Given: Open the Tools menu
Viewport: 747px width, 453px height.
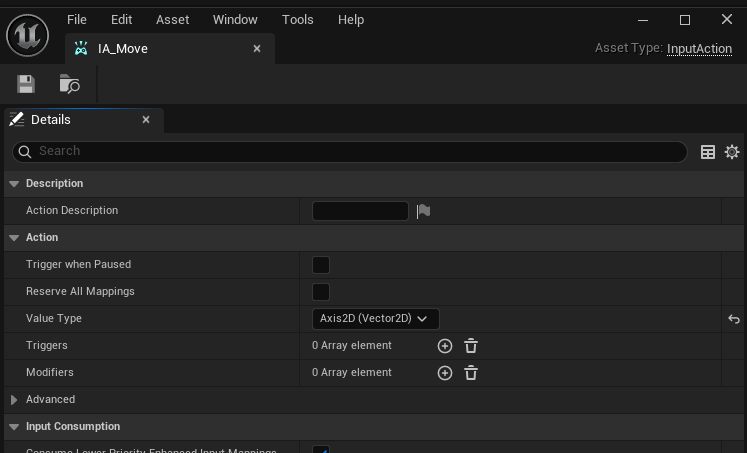Looking at the screenshot, I should 298,20.
